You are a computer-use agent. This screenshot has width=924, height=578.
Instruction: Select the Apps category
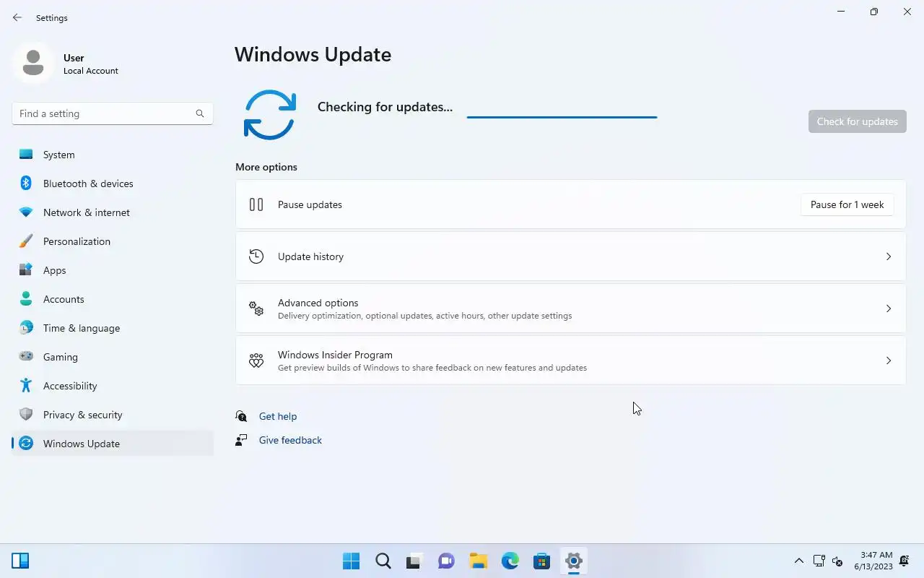click(x=113, y=270)
